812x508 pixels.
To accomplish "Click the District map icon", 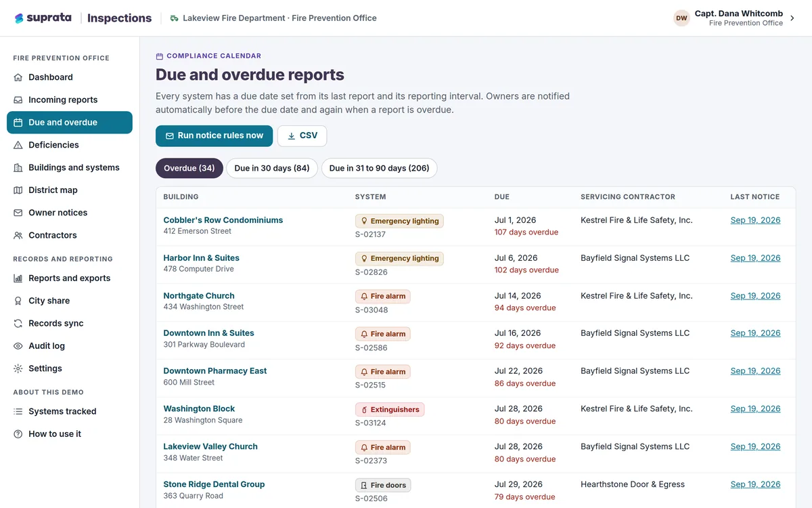I will coord(18,190).
